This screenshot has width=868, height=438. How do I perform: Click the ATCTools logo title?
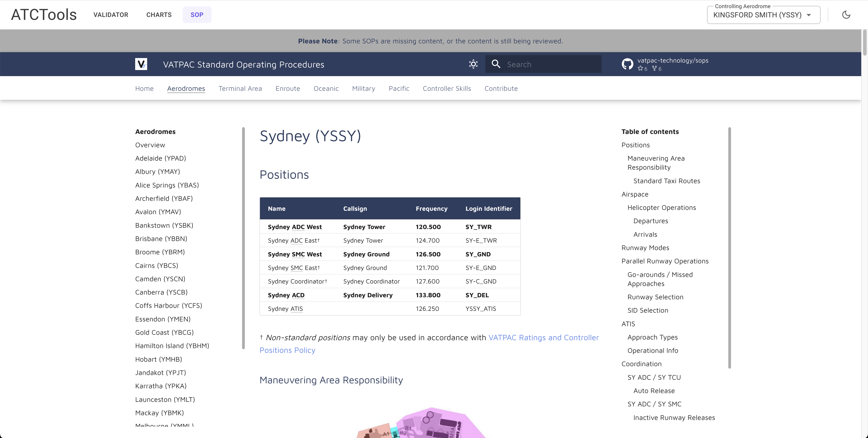44,15
